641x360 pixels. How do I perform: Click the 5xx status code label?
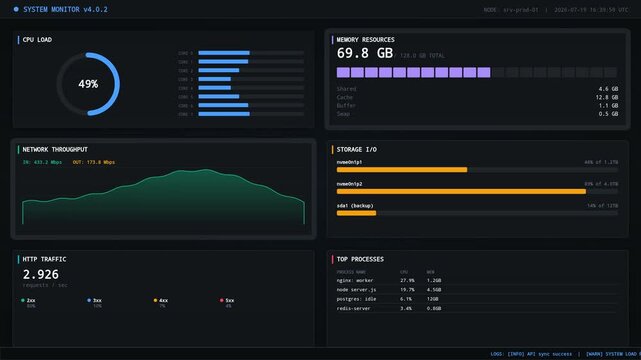tap(230, 300)
